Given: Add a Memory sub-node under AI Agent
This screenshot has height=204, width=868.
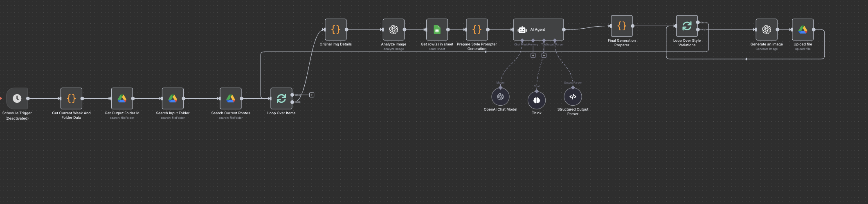Looking at the screenshot, I should pos(533,55).
